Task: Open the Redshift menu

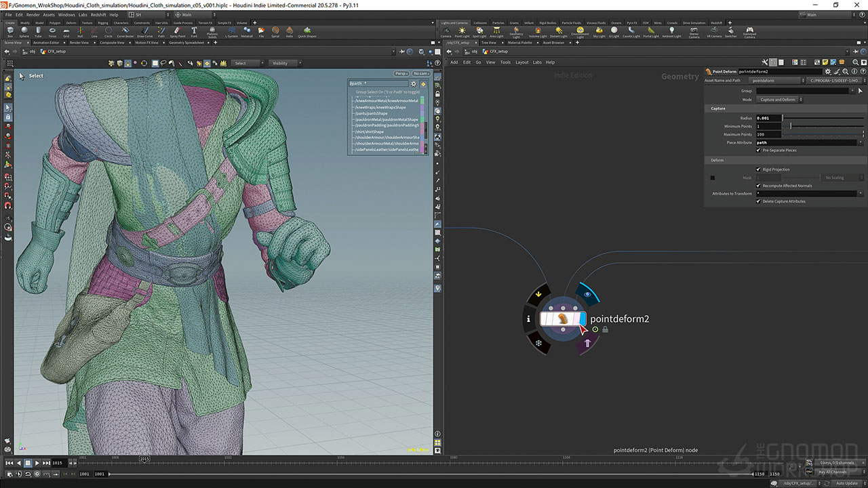Action: (x=98, y=14)
